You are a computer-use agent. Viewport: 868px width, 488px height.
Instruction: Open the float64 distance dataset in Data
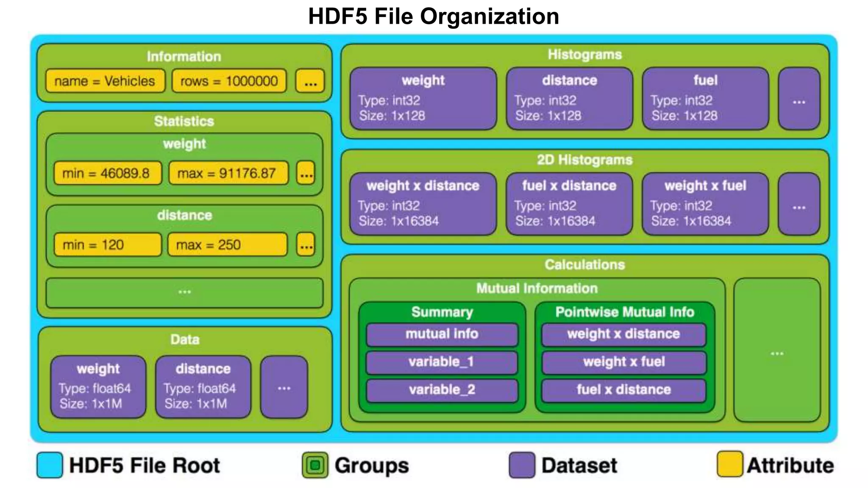(203, 386)
